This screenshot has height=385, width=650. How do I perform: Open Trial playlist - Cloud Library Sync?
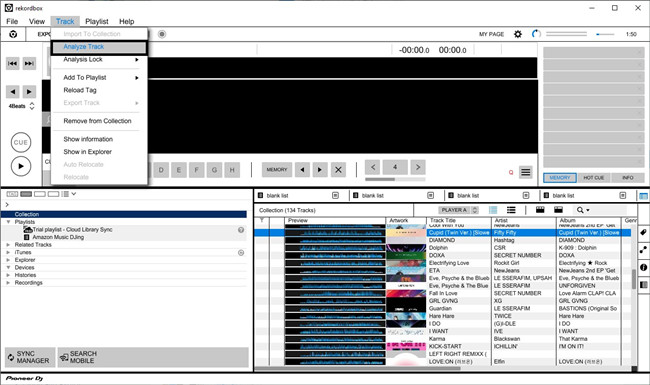(73, 230)
